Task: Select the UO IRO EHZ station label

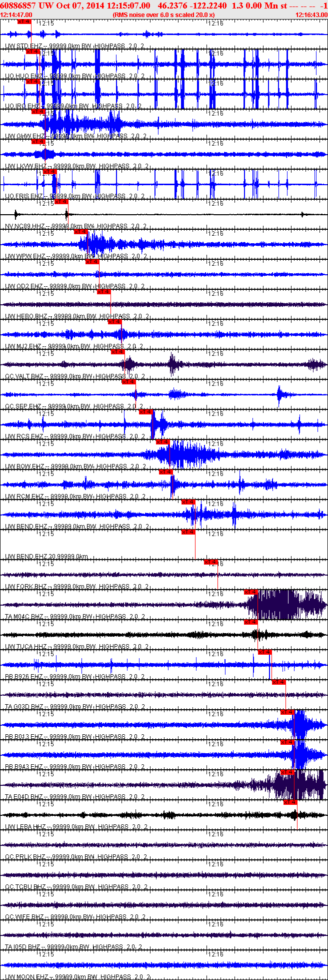Action: tap(73, 106)
